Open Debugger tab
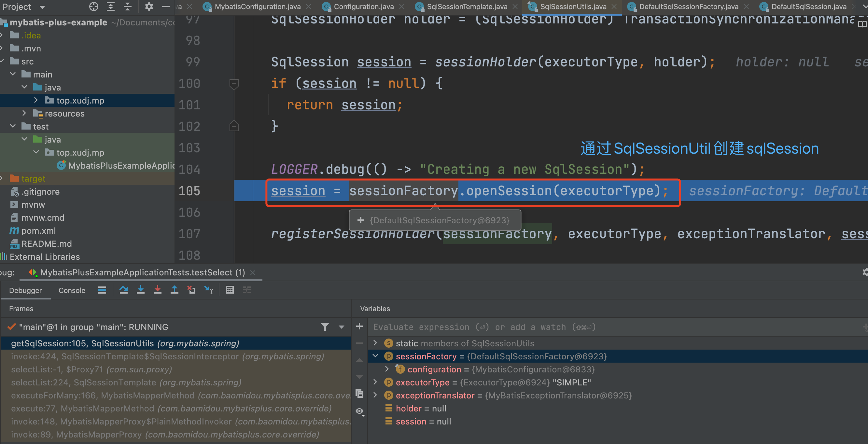 pyautogui.click(x=25, y=290)
